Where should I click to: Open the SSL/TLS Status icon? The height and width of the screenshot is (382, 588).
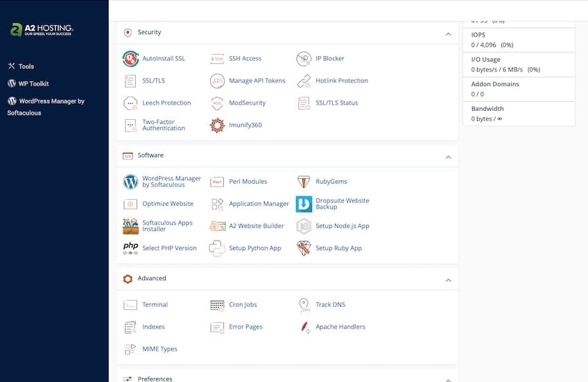304,103
